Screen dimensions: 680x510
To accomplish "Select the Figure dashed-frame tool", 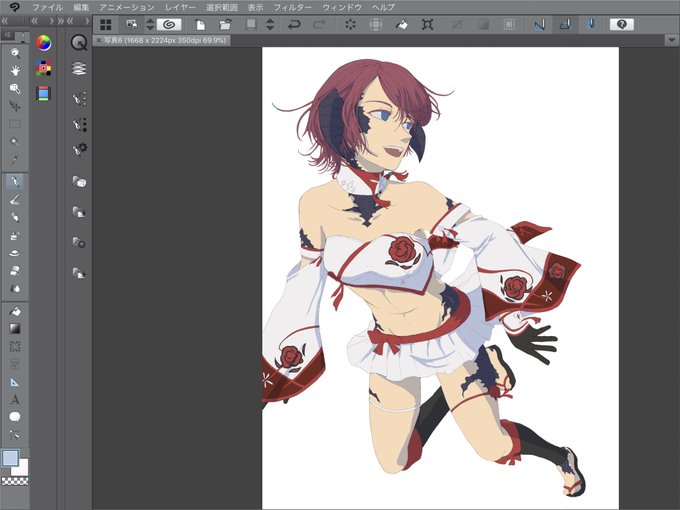I will point(15,347).
